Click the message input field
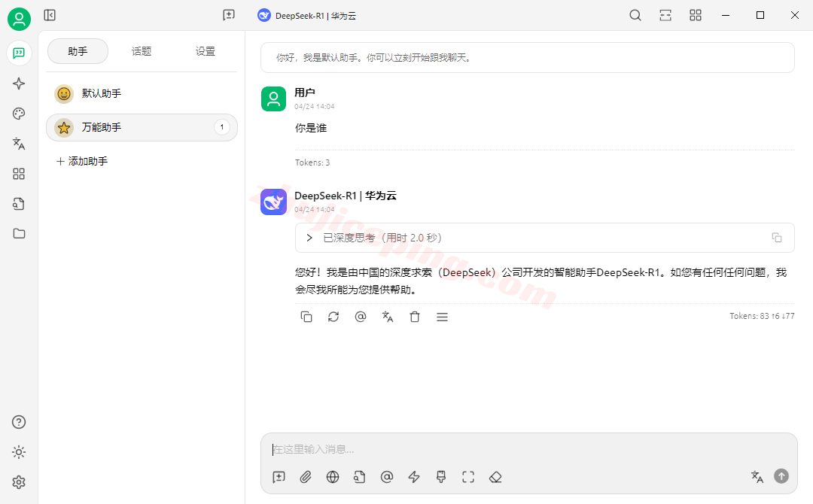The height and width of the screenshot is (504, 813). point(528,449)
